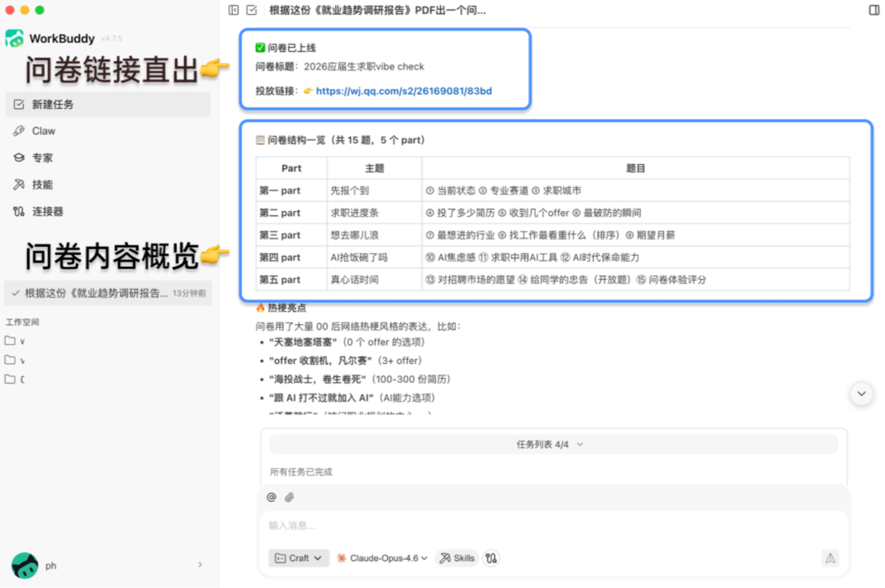Click the task checklist icon beside title
885x588 pixels.
coord(252,10)
